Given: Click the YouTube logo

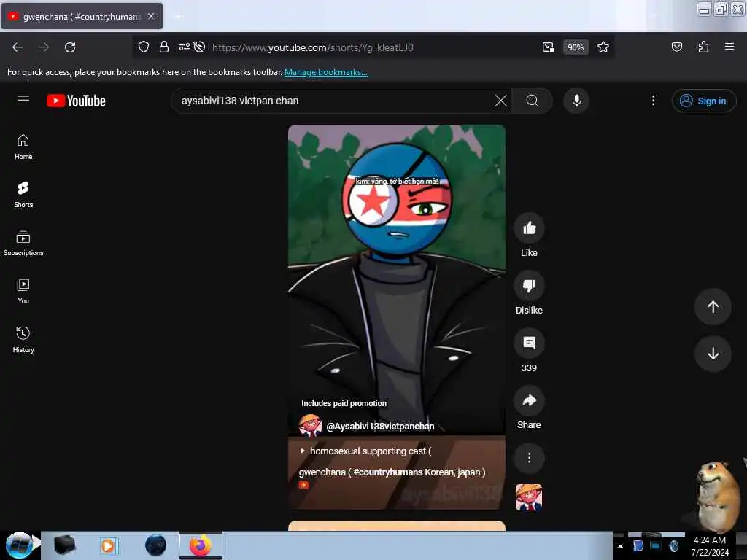Looking at the screenshot, I should click(x=76, y=101).
